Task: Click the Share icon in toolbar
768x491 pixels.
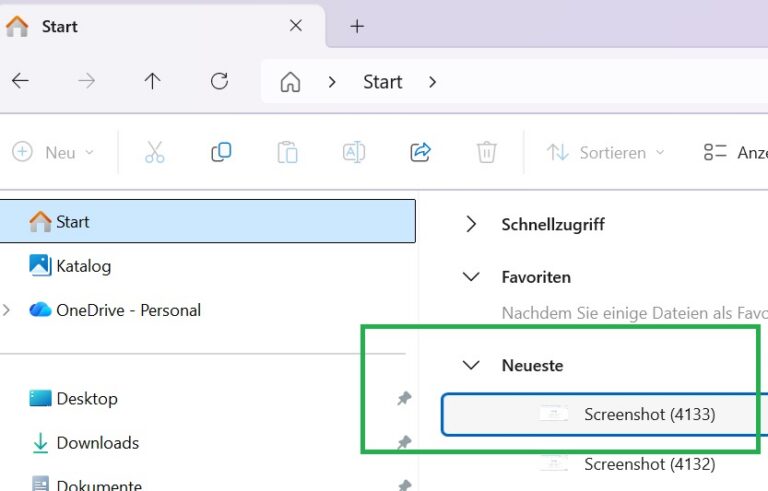Action: pyautogui.click(x=420, y=152)
